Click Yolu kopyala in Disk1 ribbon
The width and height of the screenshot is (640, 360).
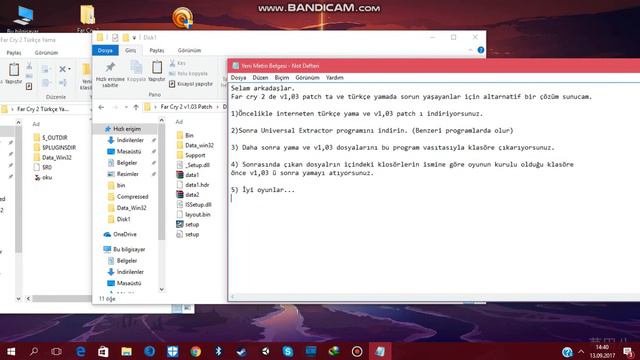pyautogui.click(x=189, y=73)
